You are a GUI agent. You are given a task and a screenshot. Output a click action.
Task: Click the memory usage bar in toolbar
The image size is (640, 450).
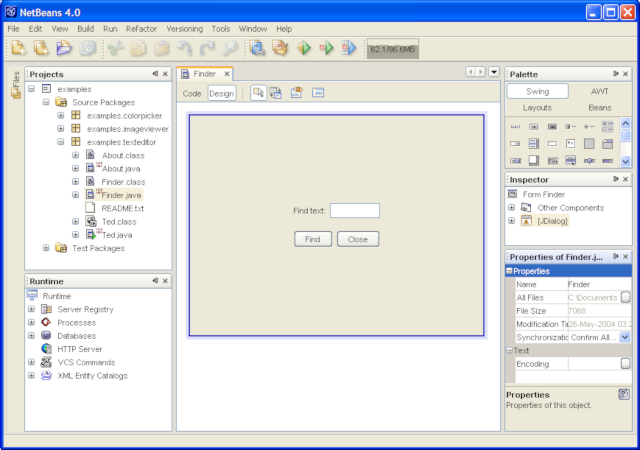392,48
